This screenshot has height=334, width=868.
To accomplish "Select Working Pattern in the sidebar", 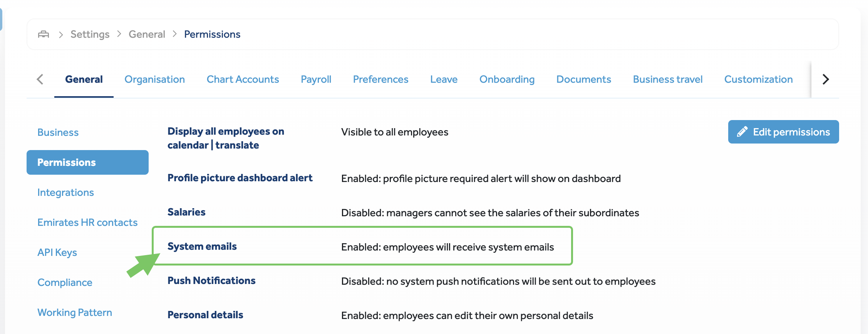I will click(x=75, y=312).
